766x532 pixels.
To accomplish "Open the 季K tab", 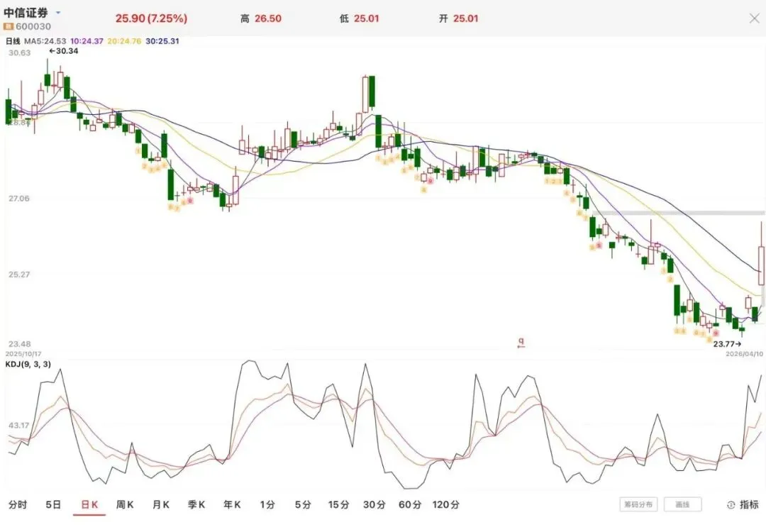I will (196, 504).
